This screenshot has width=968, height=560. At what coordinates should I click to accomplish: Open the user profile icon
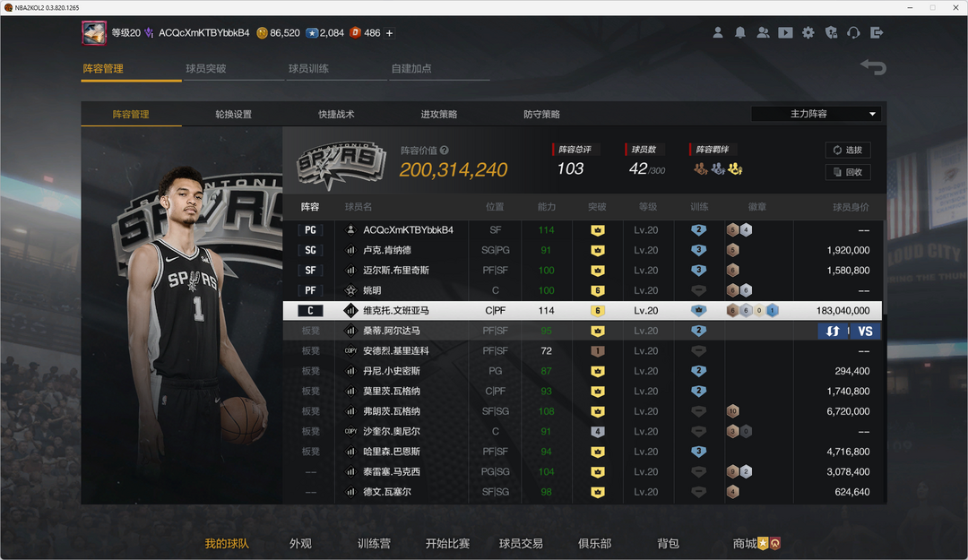(717, 33)
